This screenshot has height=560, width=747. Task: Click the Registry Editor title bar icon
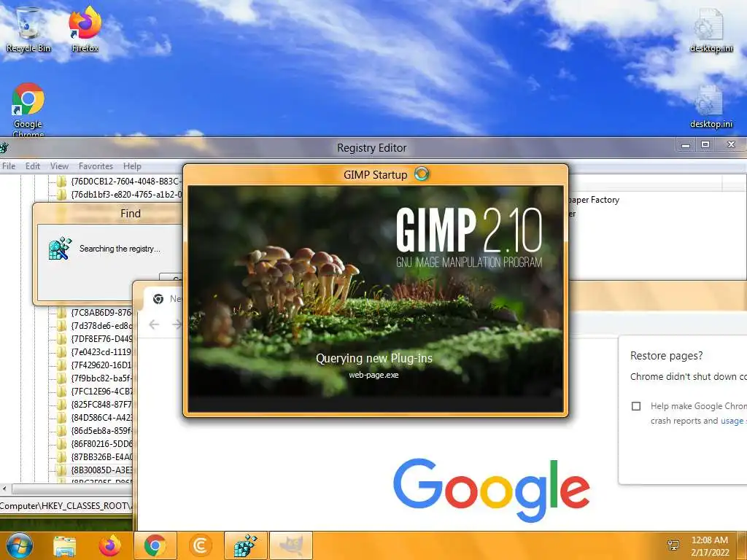[x=4, y=147]
